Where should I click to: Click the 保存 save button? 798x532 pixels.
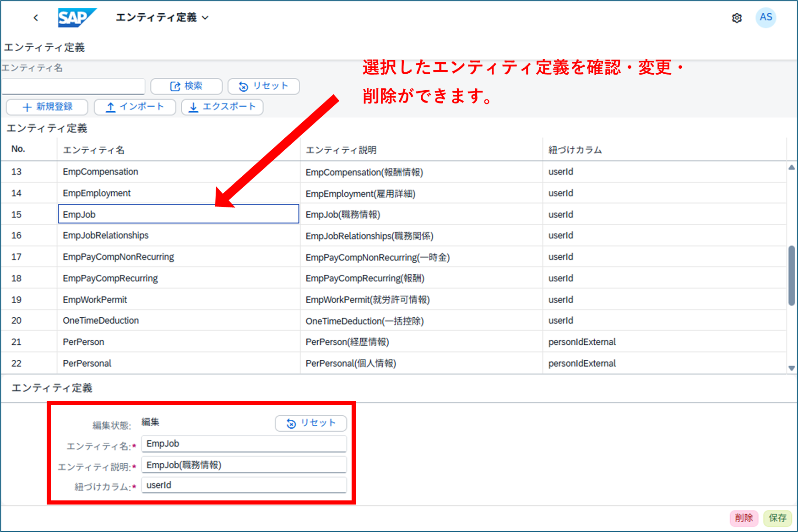(x=777, y=518)
